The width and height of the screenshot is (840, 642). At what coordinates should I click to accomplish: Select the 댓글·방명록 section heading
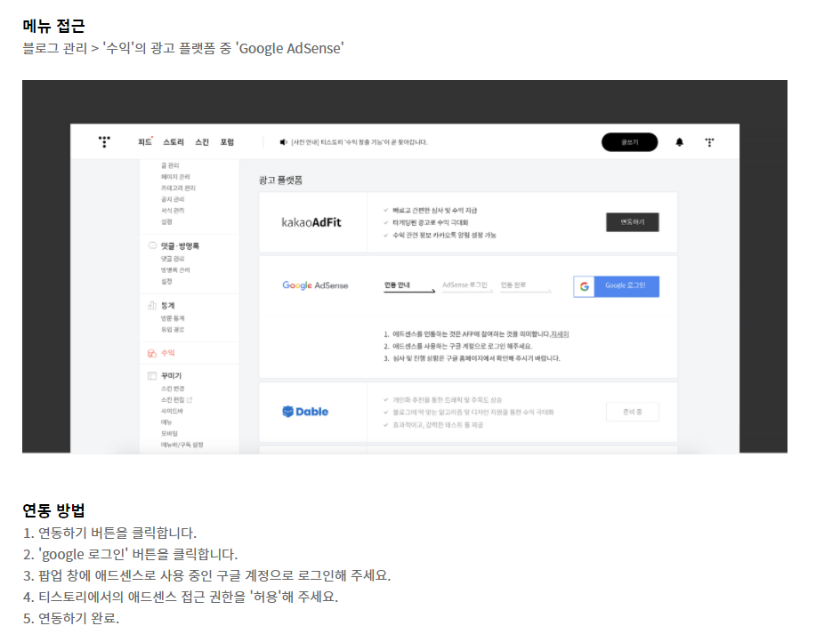(x=180, y=245)
